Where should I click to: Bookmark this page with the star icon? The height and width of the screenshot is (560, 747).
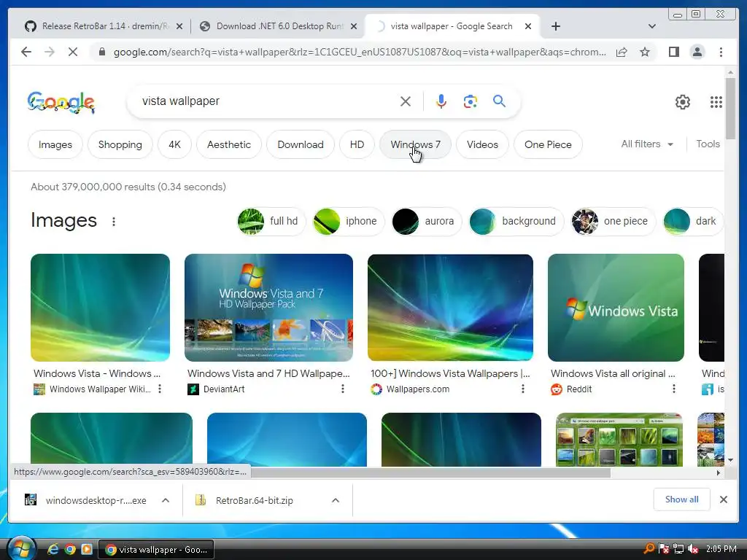645,52
